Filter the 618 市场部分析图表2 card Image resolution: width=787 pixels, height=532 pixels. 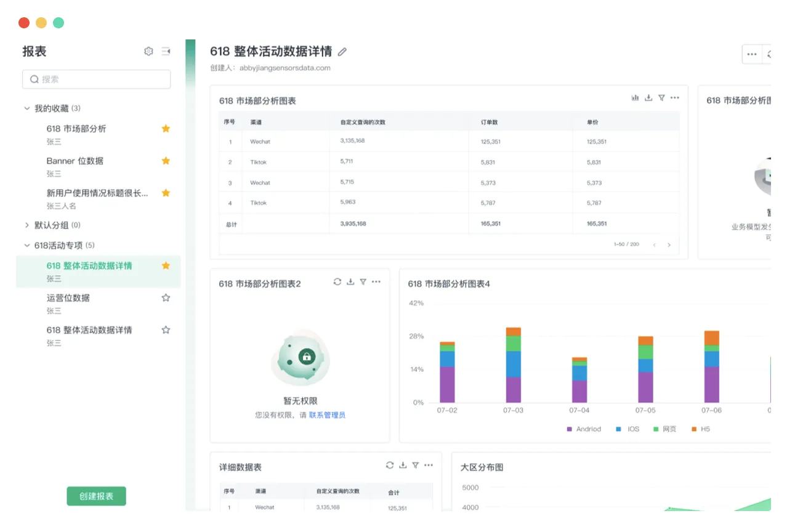(363, 281)
